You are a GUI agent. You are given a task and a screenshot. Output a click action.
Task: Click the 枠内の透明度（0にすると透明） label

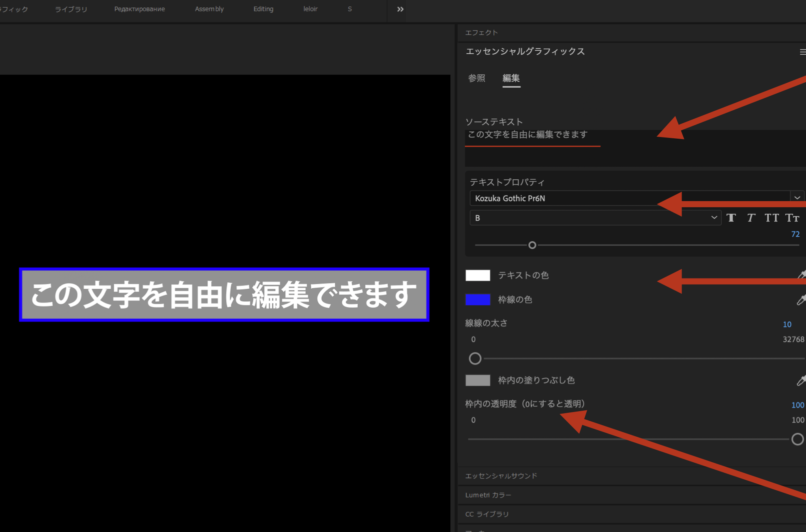[525, 404]
